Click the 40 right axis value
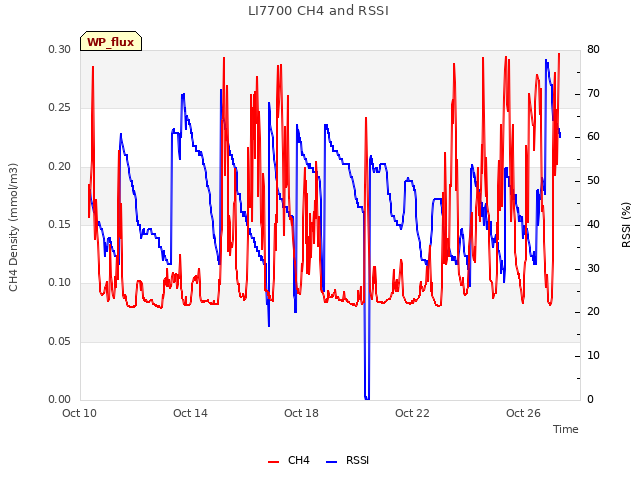The image size is (640, 480). click(593, 224)
